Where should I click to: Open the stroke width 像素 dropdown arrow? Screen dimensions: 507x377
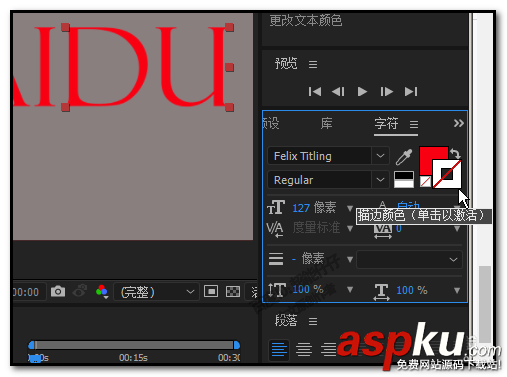coord(350,259)
